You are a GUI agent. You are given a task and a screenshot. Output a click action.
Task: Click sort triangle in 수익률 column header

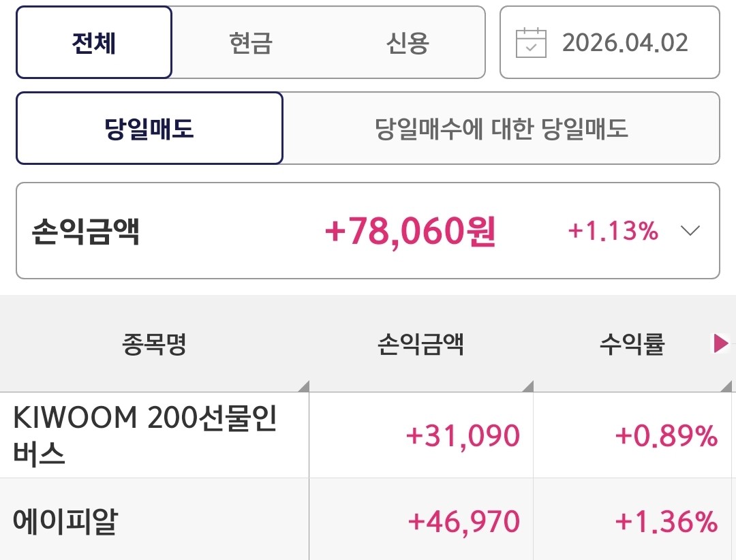(726, 386)
